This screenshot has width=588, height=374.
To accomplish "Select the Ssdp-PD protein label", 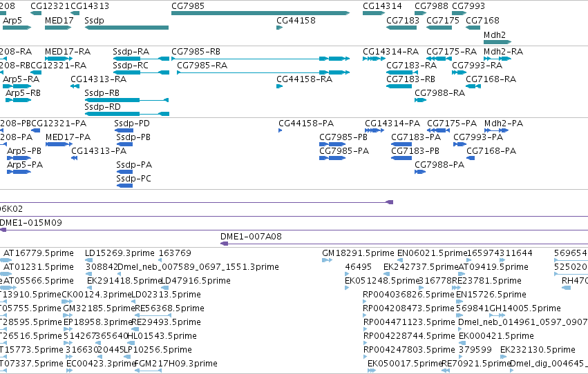I will [x=132, y=123].
